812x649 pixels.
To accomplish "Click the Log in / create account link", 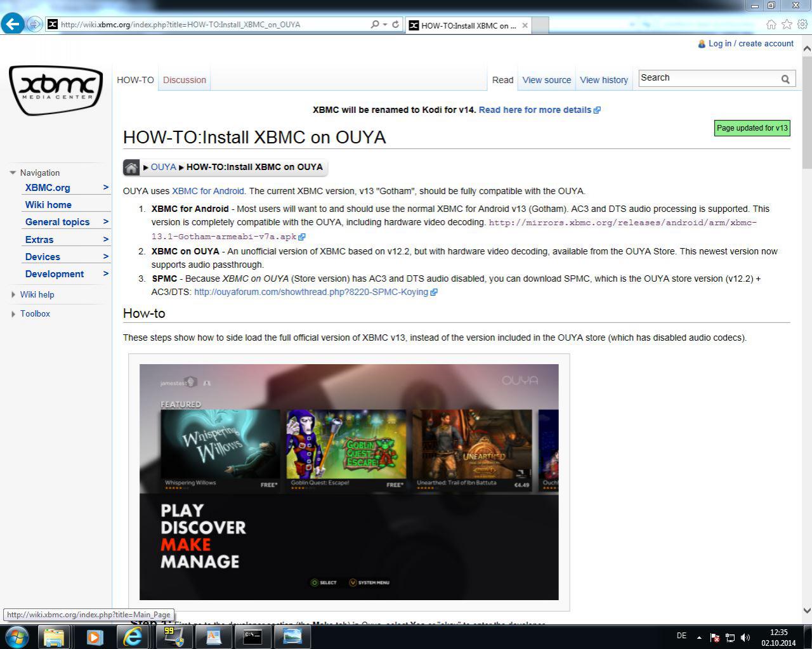I will [750, 44].
